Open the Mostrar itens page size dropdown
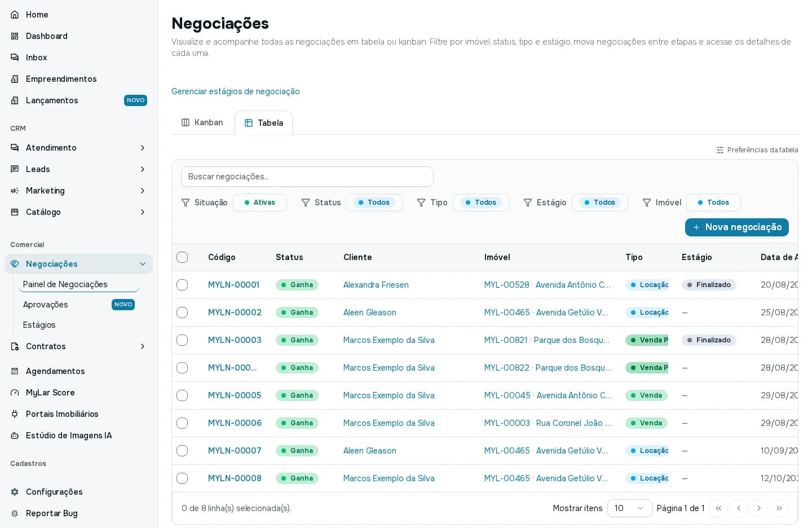 coord(629,508)
